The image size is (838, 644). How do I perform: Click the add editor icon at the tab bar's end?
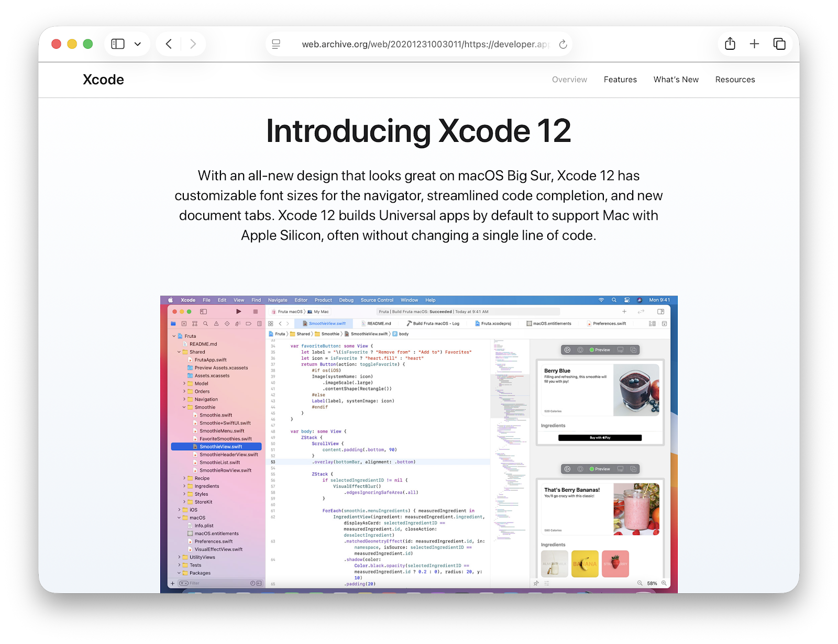tap(664, 324)
